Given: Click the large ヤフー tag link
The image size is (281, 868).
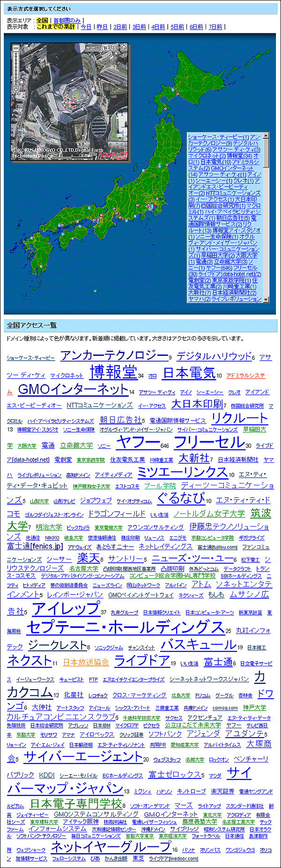Looking at the screenshot, I should click(138, 442).
